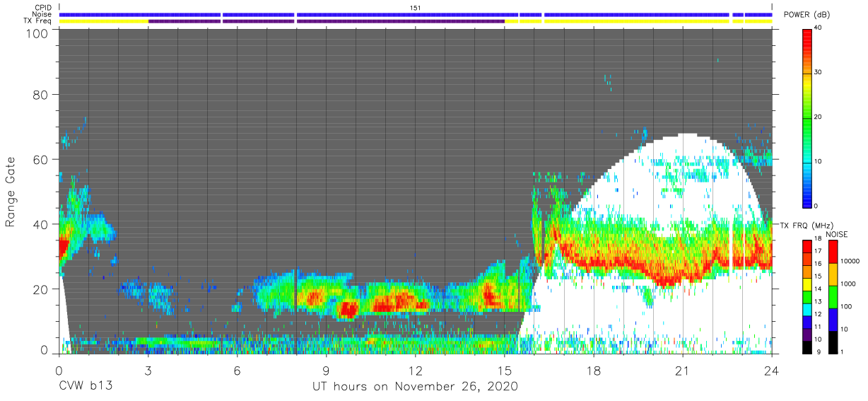Click the x-axis tick label 3
This screenshot has height=401, width=868.
148,370
